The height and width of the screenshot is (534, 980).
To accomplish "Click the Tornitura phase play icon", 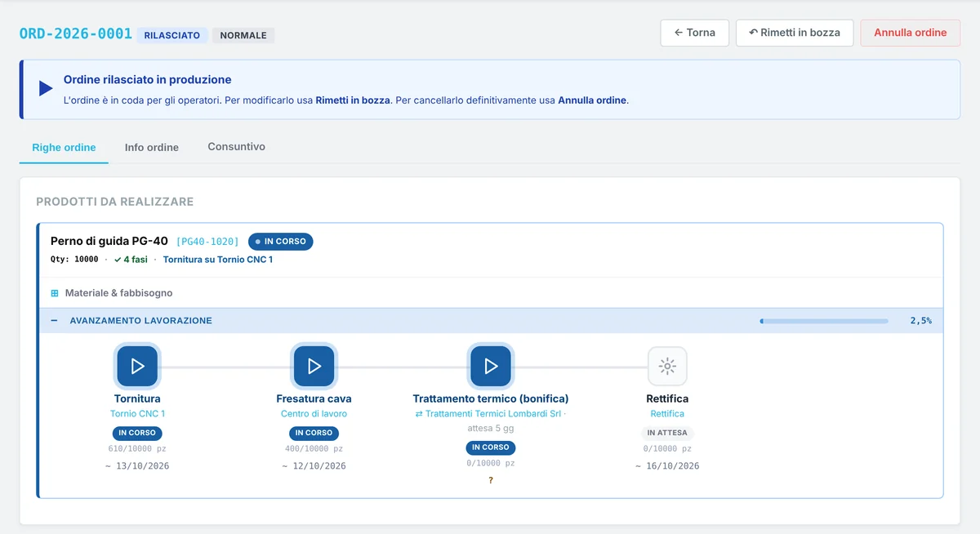I will tap(137, 366).
